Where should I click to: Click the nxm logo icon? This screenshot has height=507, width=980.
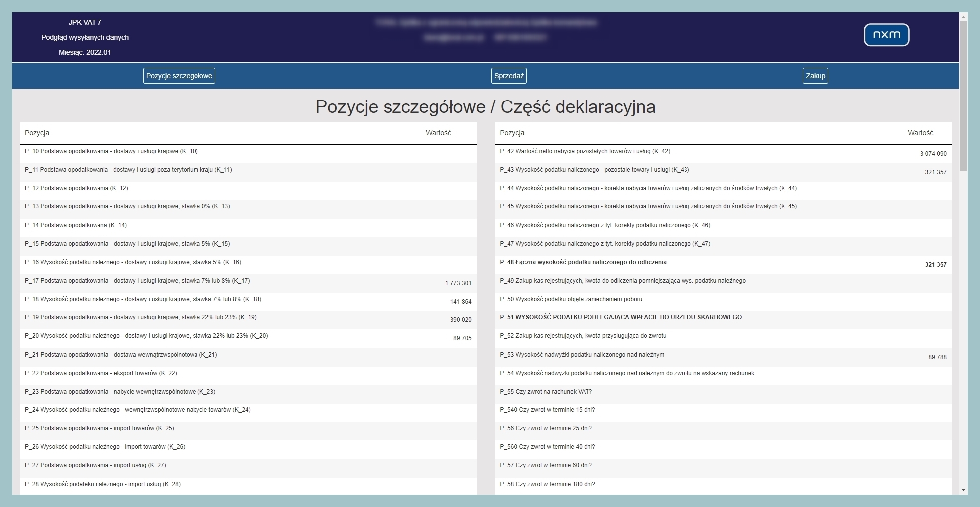886,35
